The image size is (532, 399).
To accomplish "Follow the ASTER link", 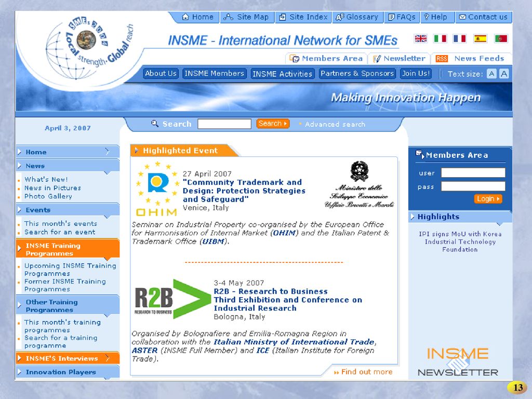I will click(x=144, y=351).
